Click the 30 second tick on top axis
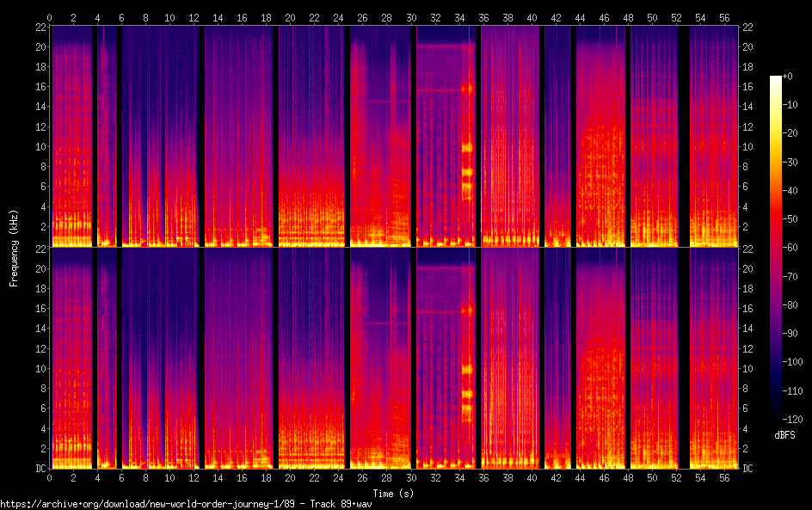The height and width of the screenshot is (510, 812). [411, 16]
